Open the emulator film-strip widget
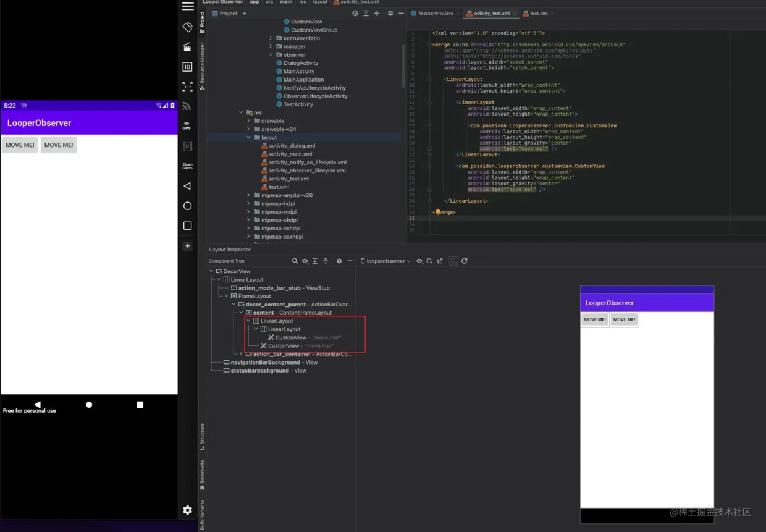 point(188,146)
